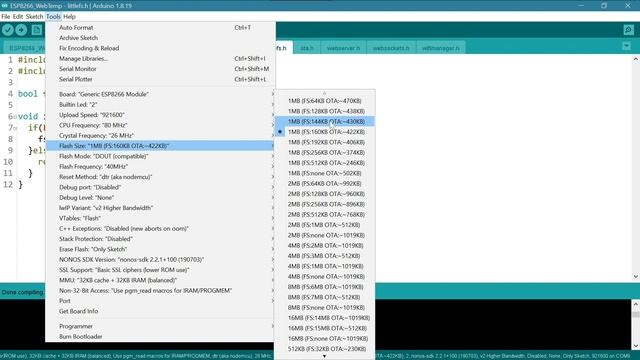Choose Auto Format from Tools menu
Viewport: 640px width, 360px height.
(x=160, y=28)
